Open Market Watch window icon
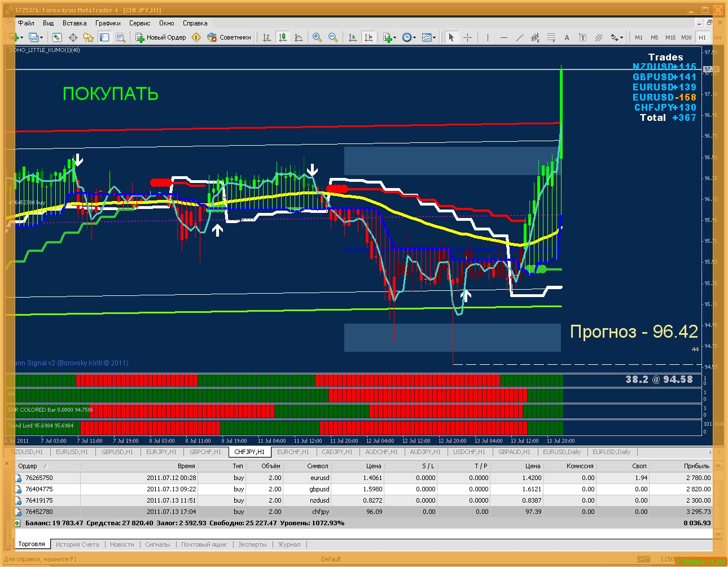Screen dimensions: 728x567 click(x=57, y=37)
